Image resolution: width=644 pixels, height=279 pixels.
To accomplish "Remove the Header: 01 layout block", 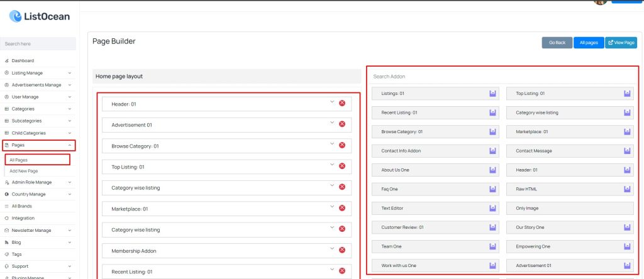I will click(341, 103).
